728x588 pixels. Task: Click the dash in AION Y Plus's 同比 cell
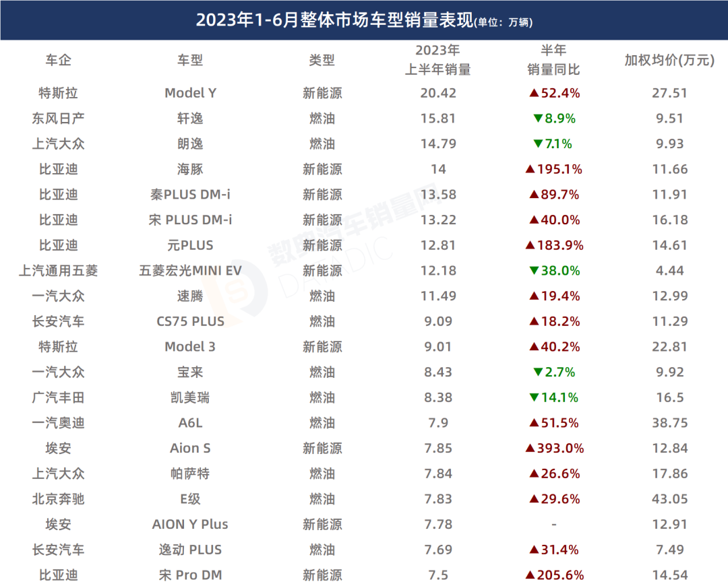pos(553,525)
